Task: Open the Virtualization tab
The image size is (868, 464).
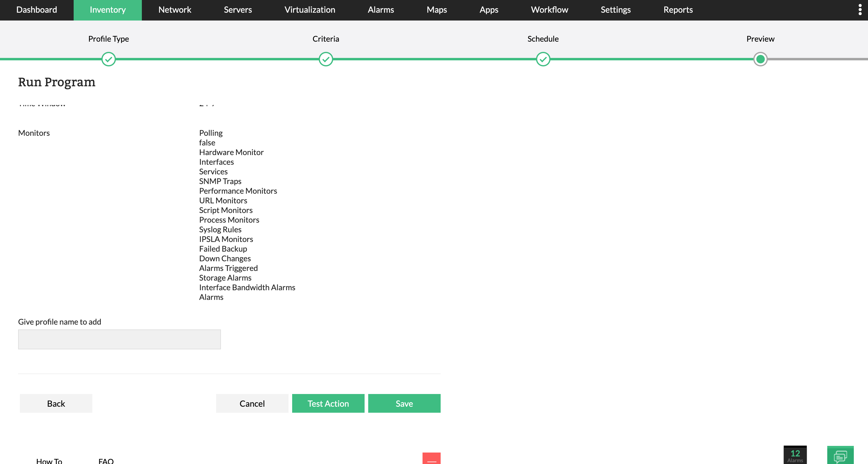Action: click(x=310, y=10)
